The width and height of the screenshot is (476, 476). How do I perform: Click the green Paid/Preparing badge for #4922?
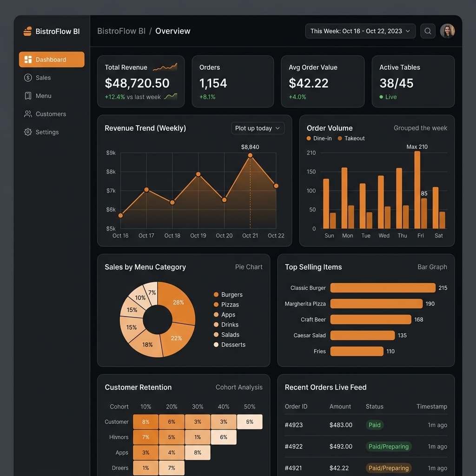click(389, 447)
